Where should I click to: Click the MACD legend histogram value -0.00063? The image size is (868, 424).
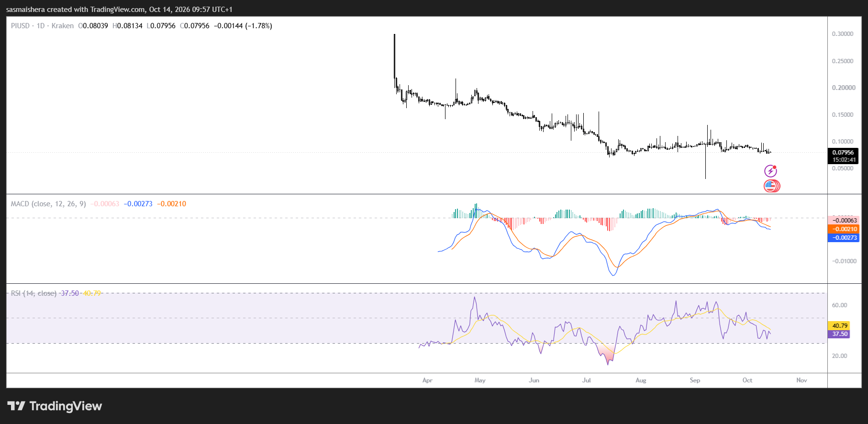(x=105, y=204)
